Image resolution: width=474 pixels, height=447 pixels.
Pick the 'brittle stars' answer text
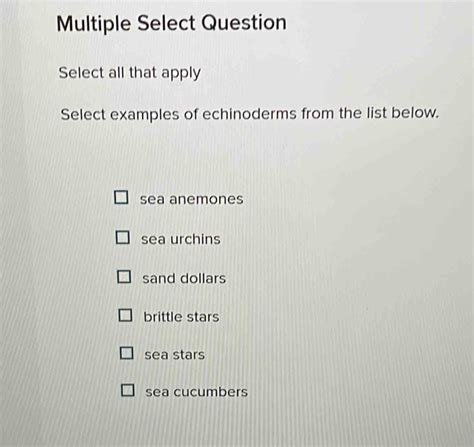point(181,317)
